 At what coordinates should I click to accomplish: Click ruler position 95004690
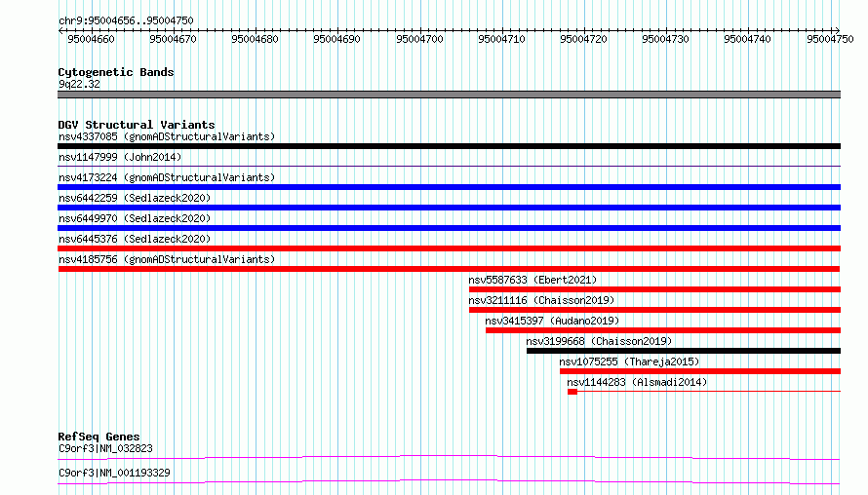pos(336,39)
